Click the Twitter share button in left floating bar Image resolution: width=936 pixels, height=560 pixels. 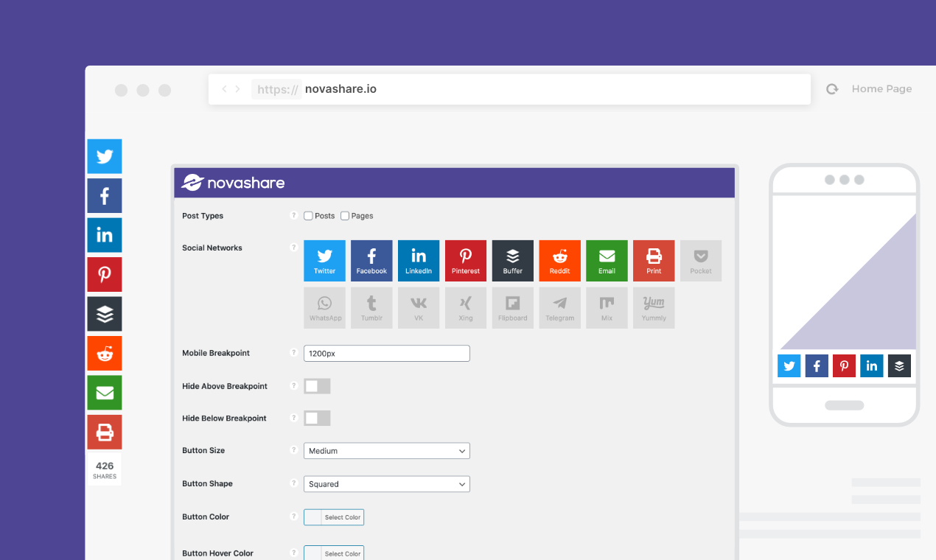point(105,156)
